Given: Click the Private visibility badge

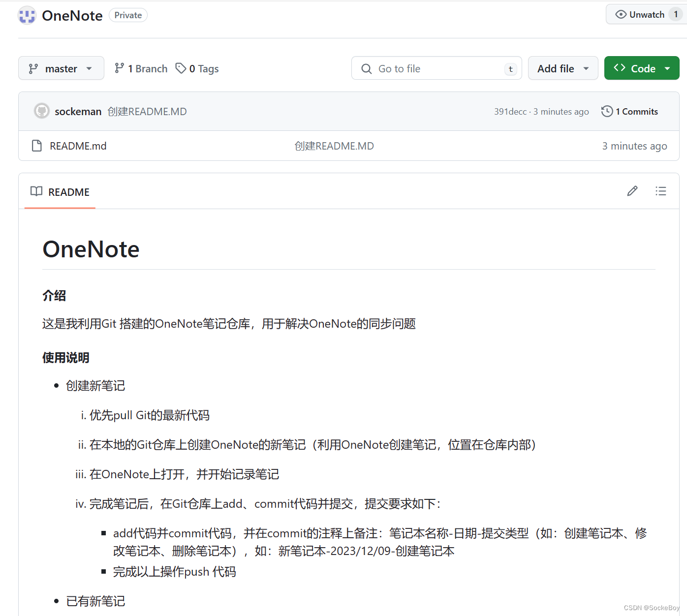Looking at the screenshot, I should point(128,15).
